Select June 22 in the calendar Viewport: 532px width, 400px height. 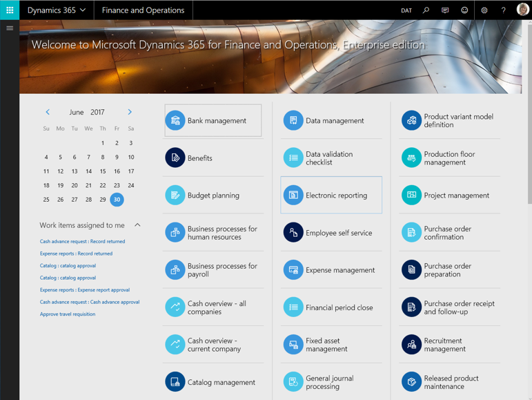point(102,185)
